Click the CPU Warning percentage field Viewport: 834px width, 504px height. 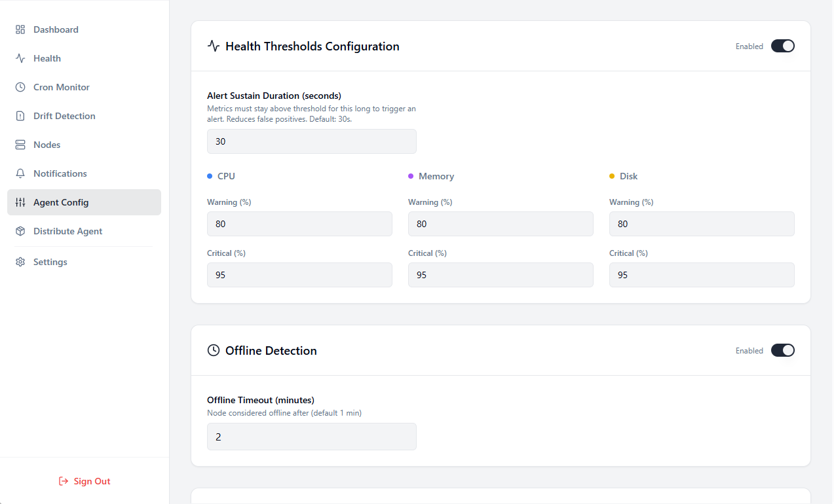[299, 224]
